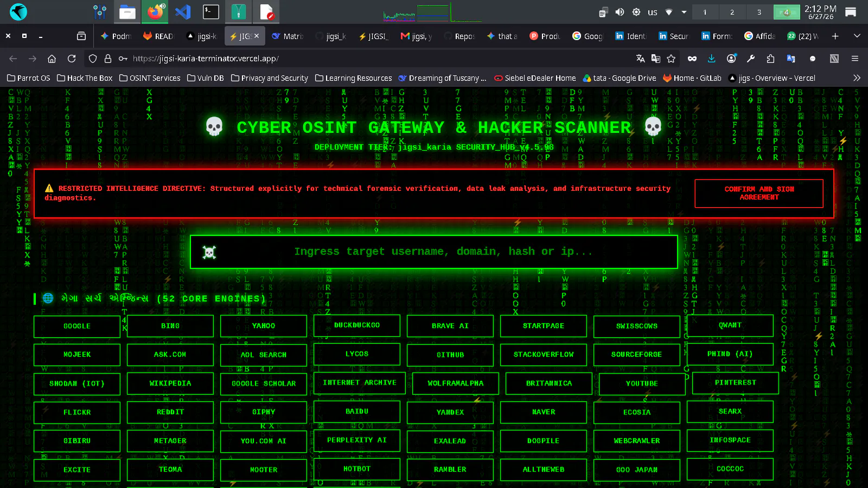Reload the current page
This screenshot has height=488, width=868.
point(72,59)
